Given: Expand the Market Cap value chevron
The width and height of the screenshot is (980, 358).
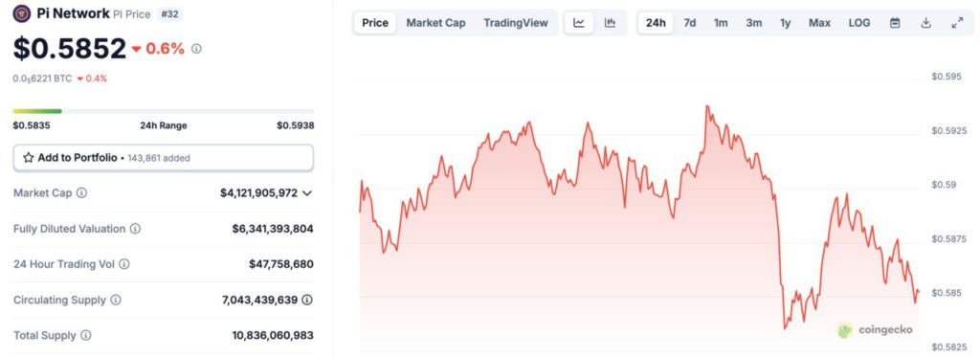Looking at the screenshot, I should pos(307,193).
